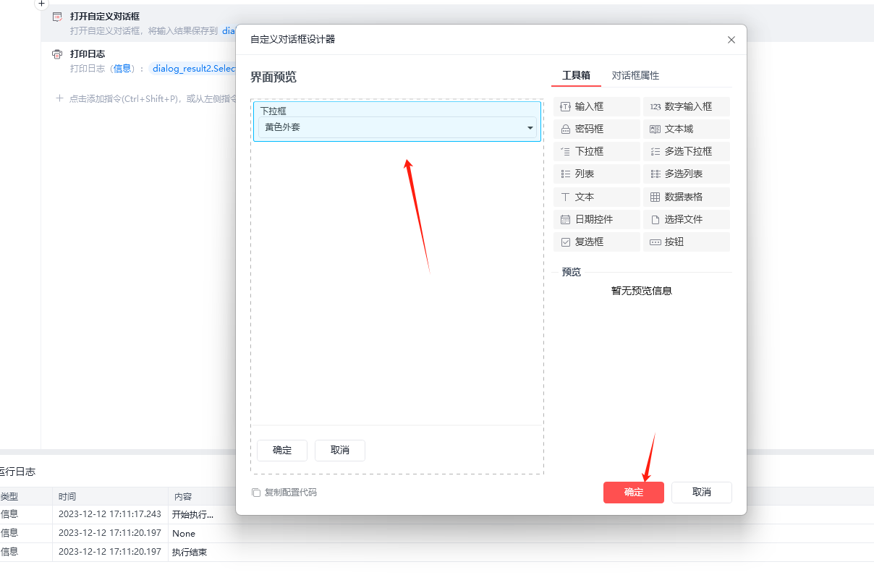The height and width of the screenshot is (588, 874).
Task: Click timestamp 2023-12-12 17:11:17.243
Action: [110, 515]
